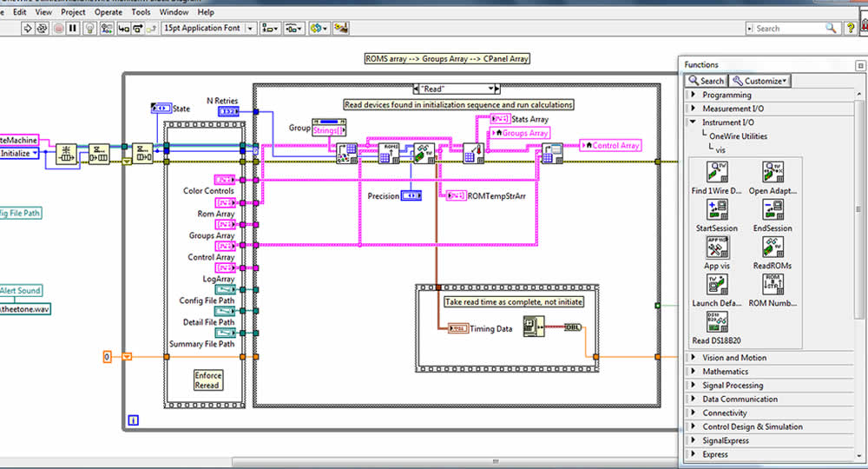Click the Functions palette pin button
This screenshot has width=868, height=469.
[x=859, y=65]
